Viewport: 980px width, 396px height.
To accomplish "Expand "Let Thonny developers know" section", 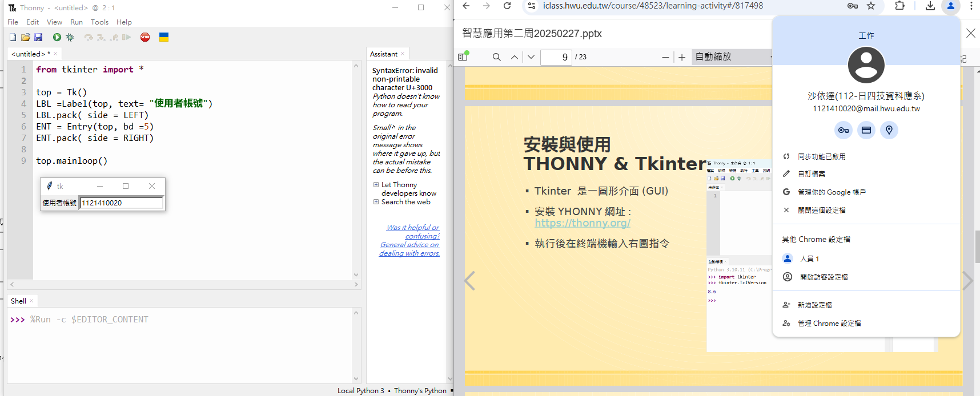I will 376,185.
